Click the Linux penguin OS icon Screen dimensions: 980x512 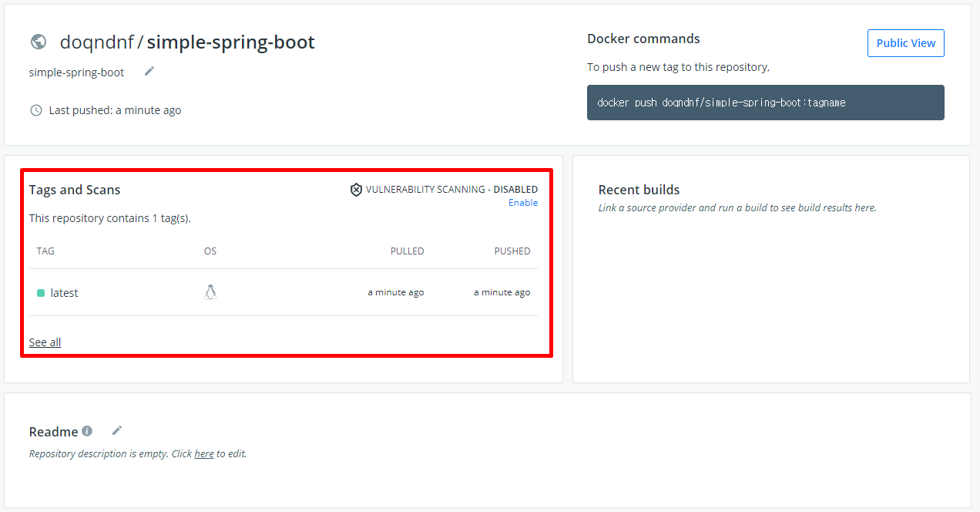coord(210,292)
